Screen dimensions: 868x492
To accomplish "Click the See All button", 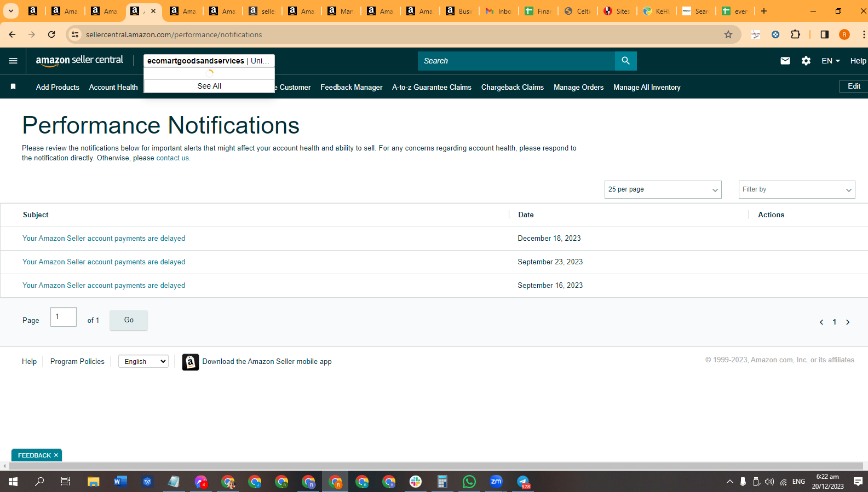I will tap(209, 86).
